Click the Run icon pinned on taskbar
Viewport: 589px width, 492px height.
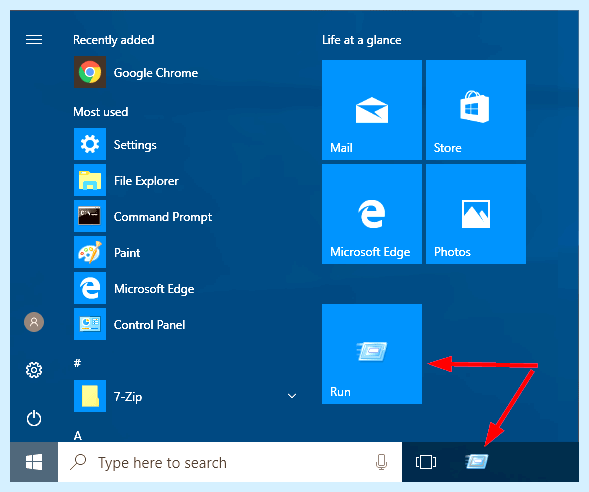tap(477, 461)
